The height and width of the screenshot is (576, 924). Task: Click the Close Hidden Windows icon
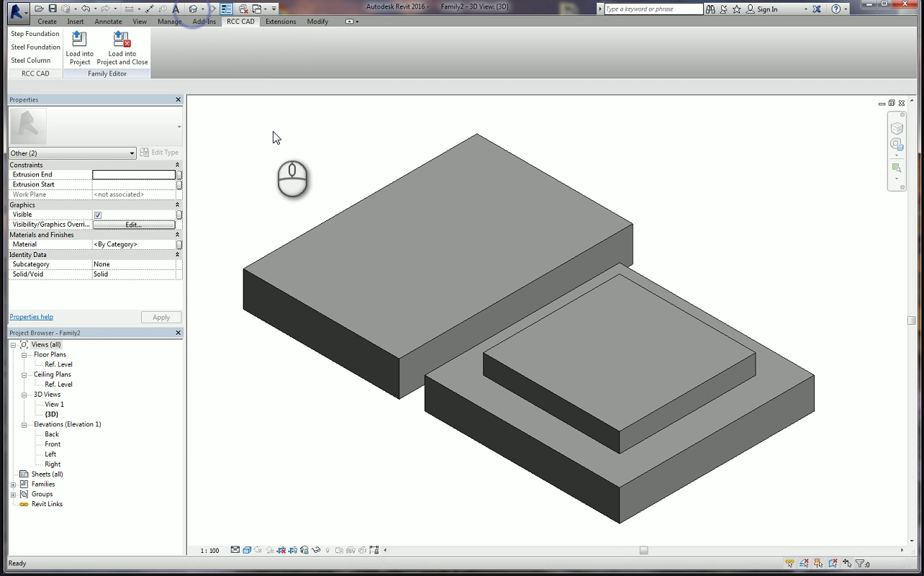click(243, 9)
